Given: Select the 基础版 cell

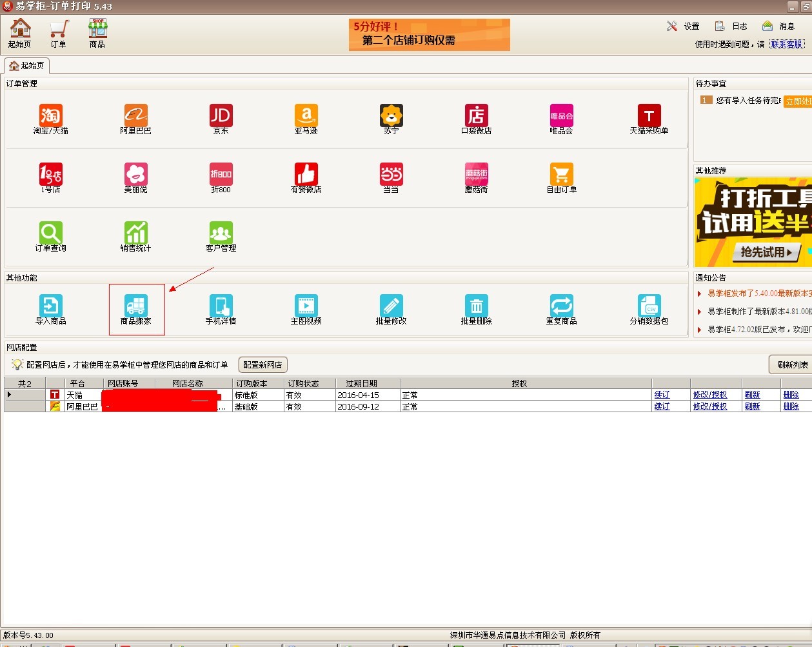Looking at the screenshot, I should (258, 406).
